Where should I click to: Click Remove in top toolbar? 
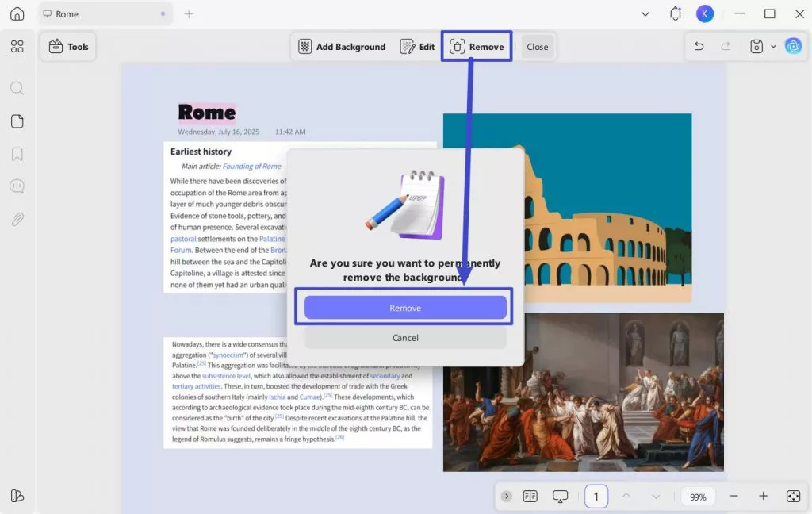tap(477, 47)
